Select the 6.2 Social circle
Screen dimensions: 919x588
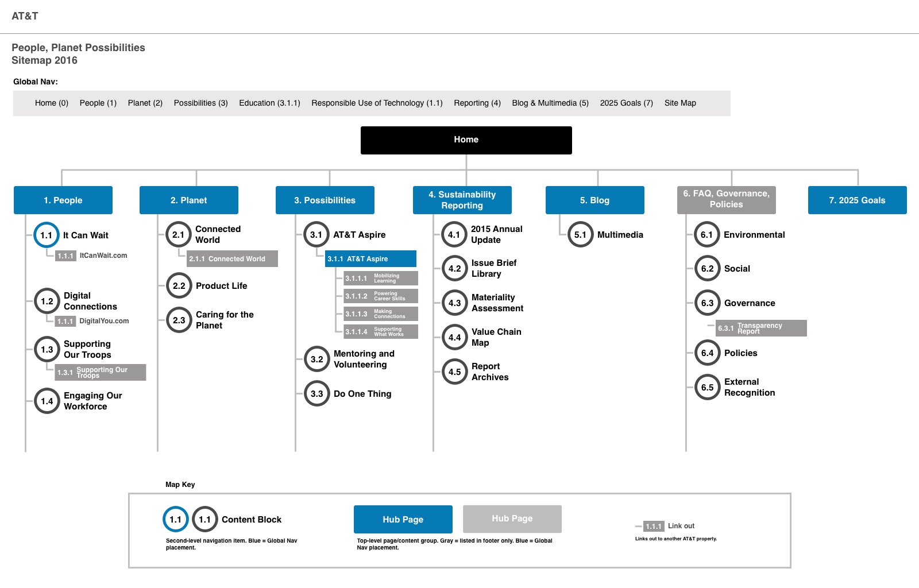(708, 269)
